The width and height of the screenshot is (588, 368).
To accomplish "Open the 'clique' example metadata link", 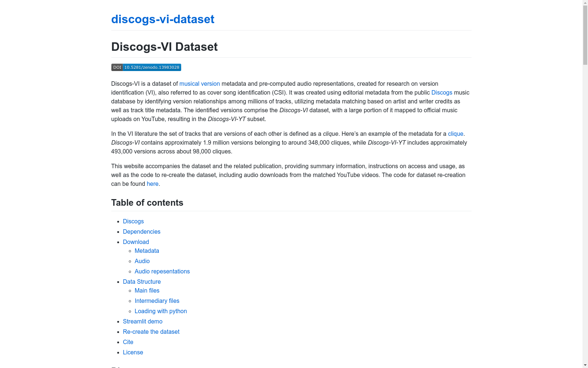I will (x=455, y=134).
